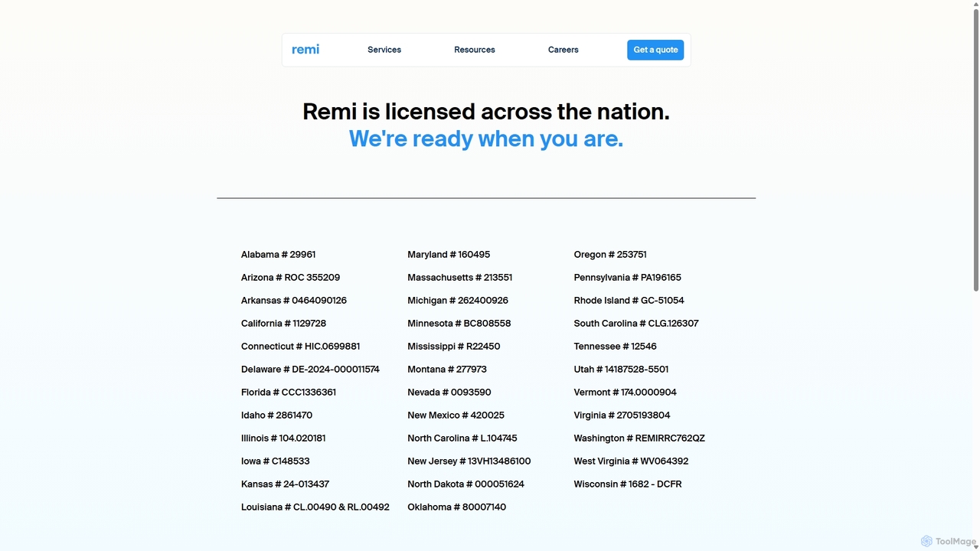Select Florida # CCC1336361 entry
980x551 pixels.
pyautogui.click(x=289, y=393)
